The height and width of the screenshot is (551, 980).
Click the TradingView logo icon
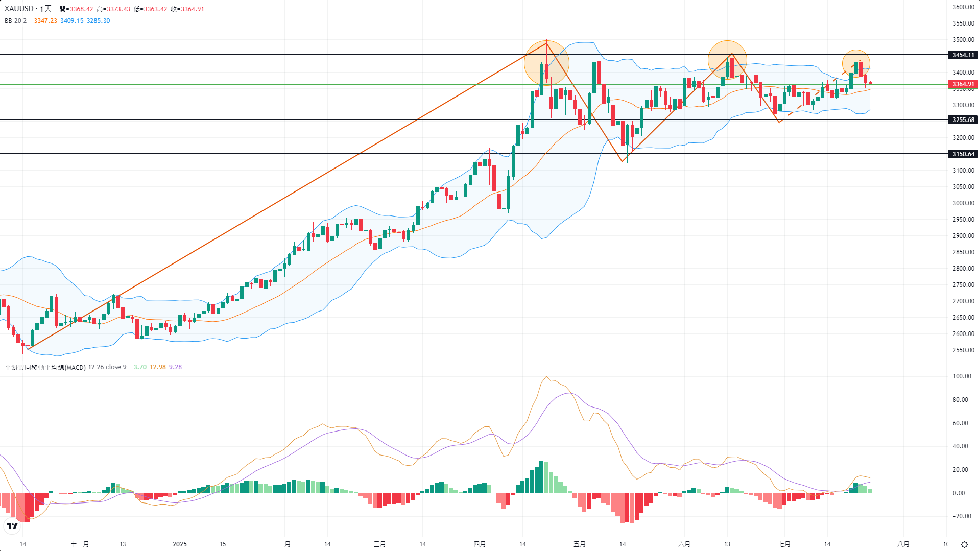tap(12, 526)
